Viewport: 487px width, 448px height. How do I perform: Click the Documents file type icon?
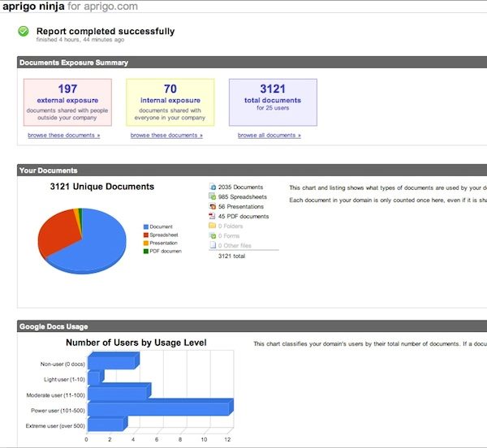point(213,187)
